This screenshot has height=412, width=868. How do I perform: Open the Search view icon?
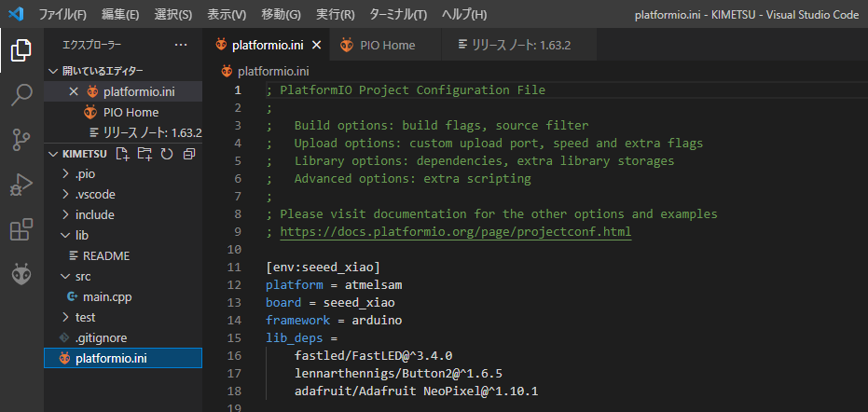click(21, 94)
